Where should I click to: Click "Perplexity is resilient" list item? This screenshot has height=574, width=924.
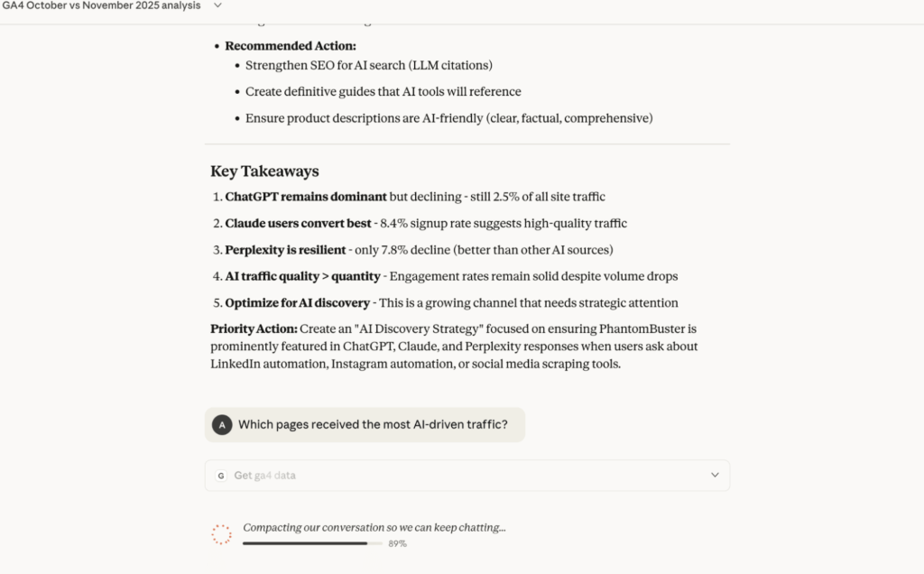[x=282, y=249]
